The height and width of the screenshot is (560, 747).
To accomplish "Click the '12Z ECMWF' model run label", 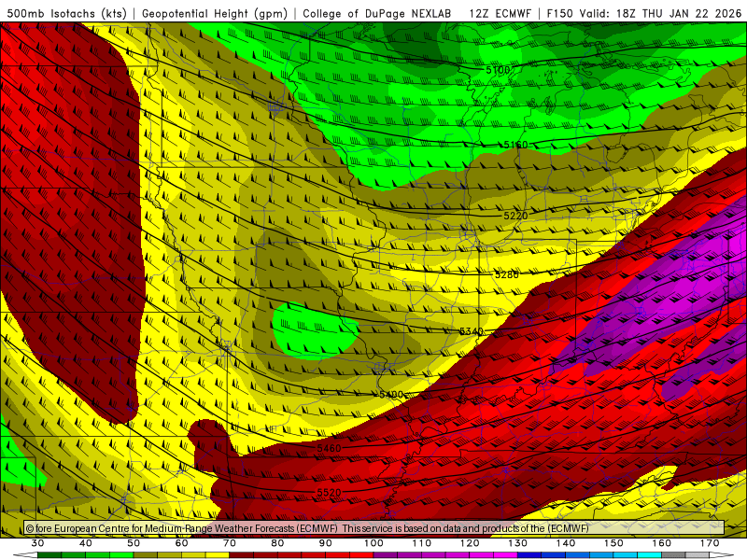I will click(x=500, y=14).
